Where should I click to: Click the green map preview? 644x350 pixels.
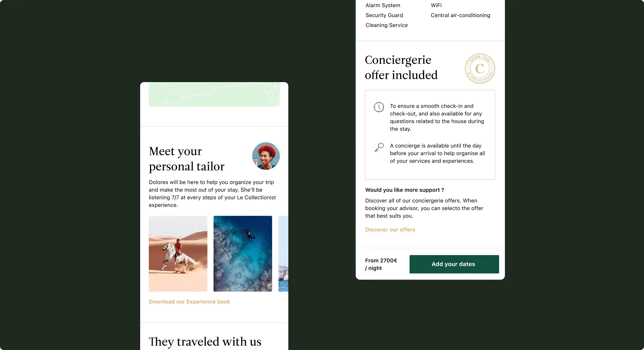tap(214, 94)
